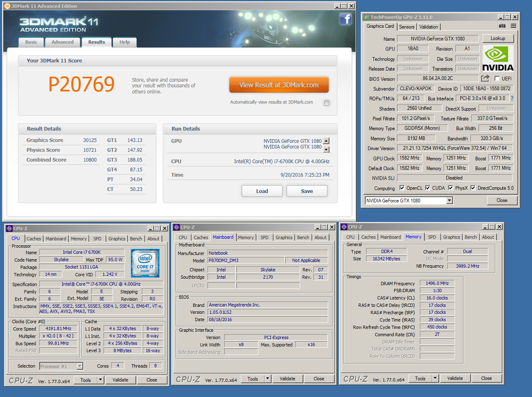The image size is (532, 397).
Task: Click the CPU-Z Memory window title icon
Action: 344,227
